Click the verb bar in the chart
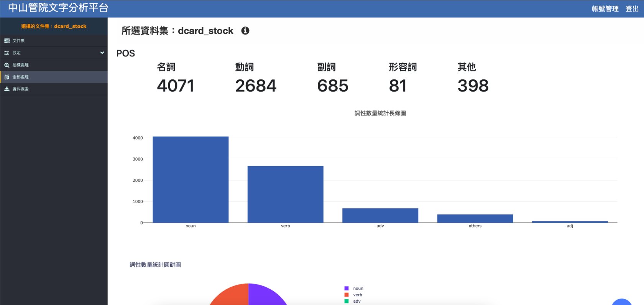The width and height of the screenshot is (644, 305). (x=285, y=194)
